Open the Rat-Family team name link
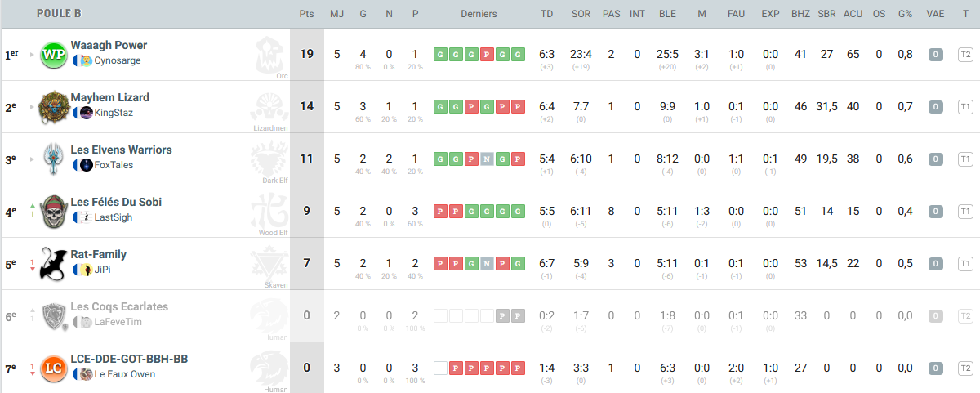Screen dimensions: 980x393 pyautogui.click(x=99, y=254)
